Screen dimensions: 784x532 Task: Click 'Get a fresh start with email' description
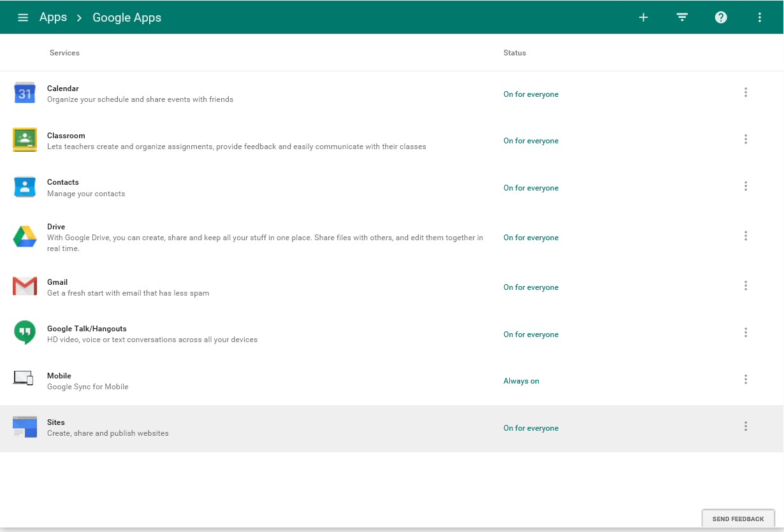[128, 293]
